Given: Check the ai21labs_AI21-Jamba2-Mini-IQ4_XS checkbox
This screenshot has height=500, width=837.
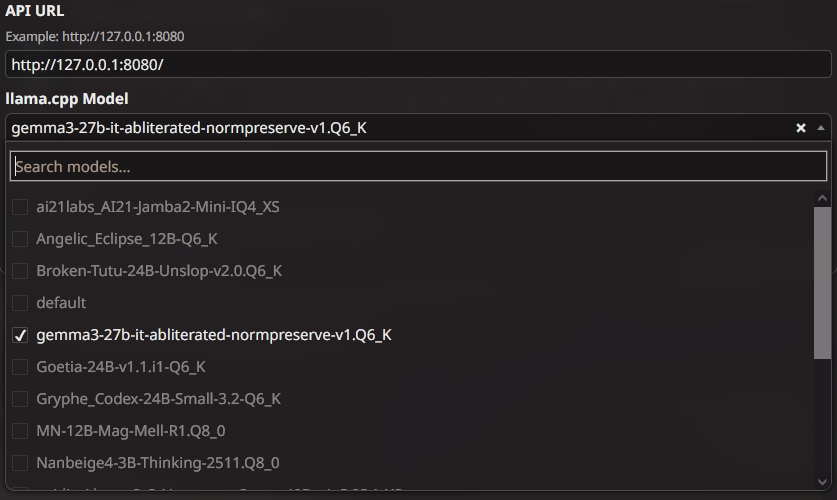Looking at the screenshot, I should pyautogui.click(x=19, y=207).
